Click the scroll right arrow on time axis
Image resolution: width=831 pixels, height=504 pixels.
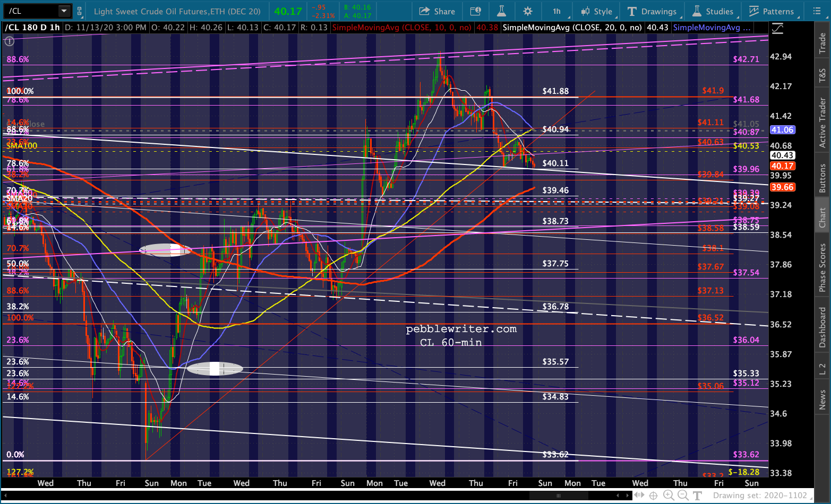628,496
